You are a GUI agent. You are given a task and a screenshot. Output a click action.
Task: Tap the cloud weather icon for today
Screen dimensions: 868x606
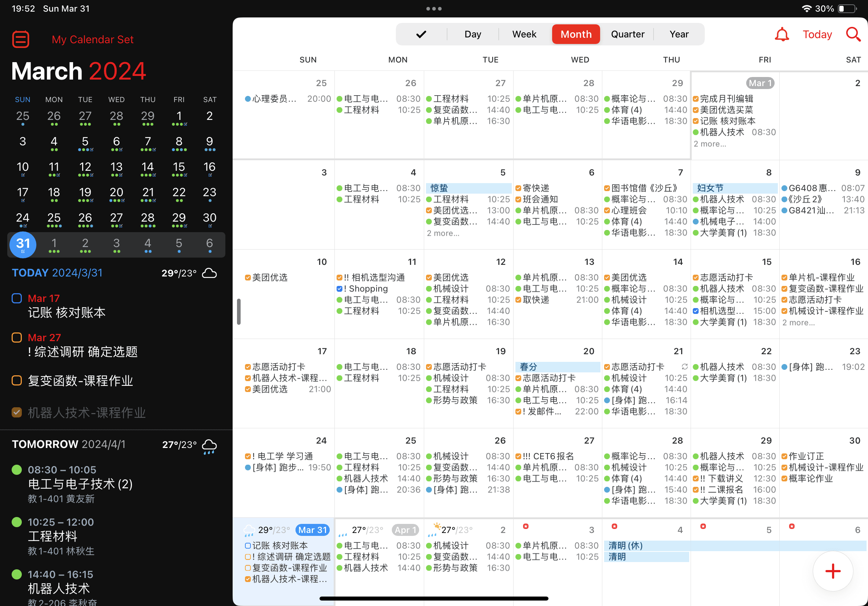(x=209, y=273)
